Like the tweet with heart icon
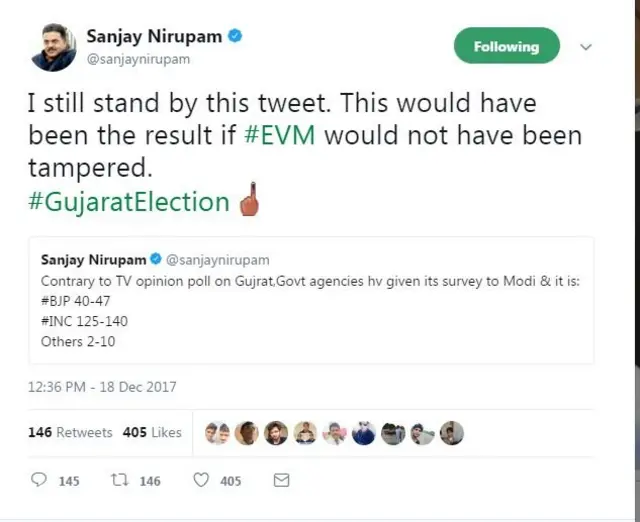640x522 pixels. (x=200, y=480)
